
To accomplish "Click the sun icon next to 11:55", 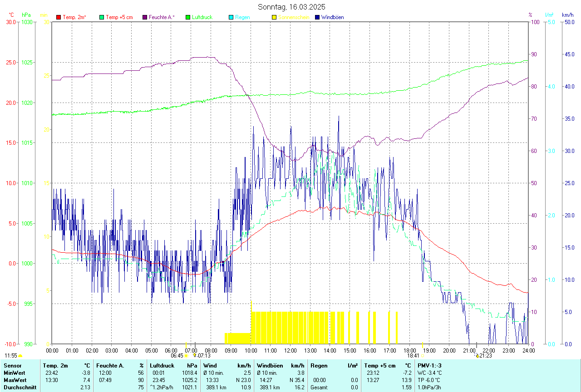I will click(20, 356).
